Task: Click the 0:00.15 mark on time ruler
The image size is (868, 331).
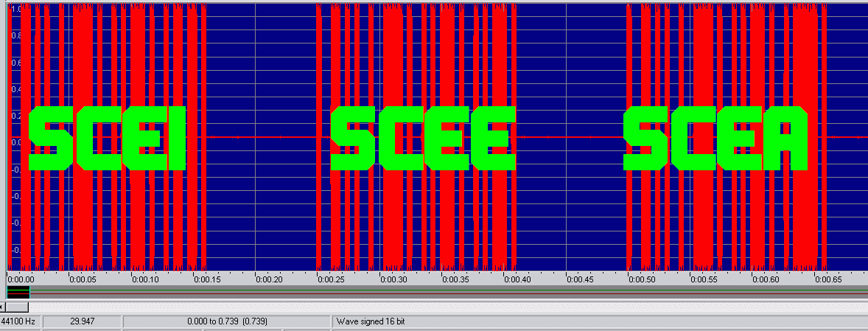Action: [x=207, y=279]
